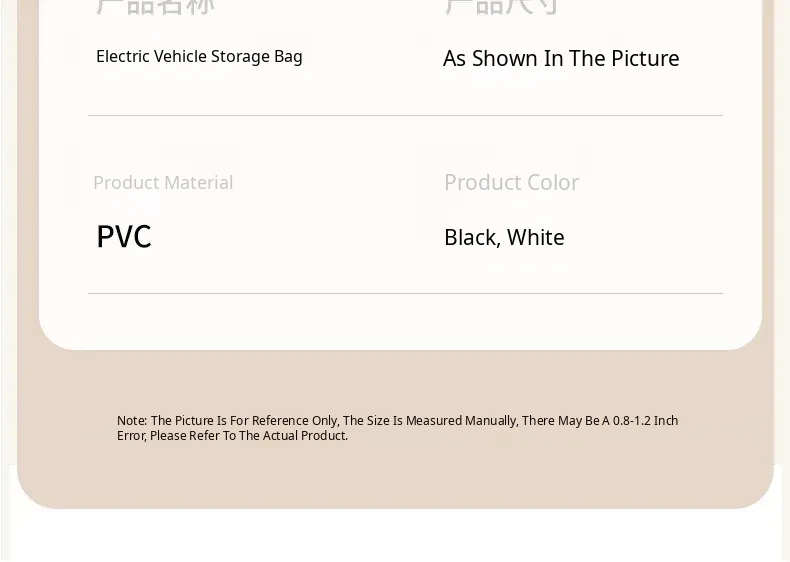This screenshot has width=790, height=562.
Task: Click the Product Material label
Action: (163, 182)
